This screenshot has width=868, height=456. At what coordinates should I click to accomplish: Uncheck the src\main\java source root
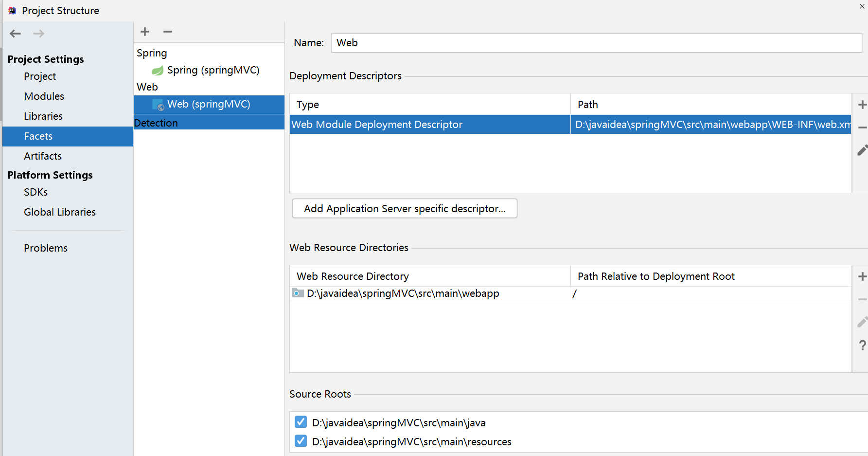(301, 422)
